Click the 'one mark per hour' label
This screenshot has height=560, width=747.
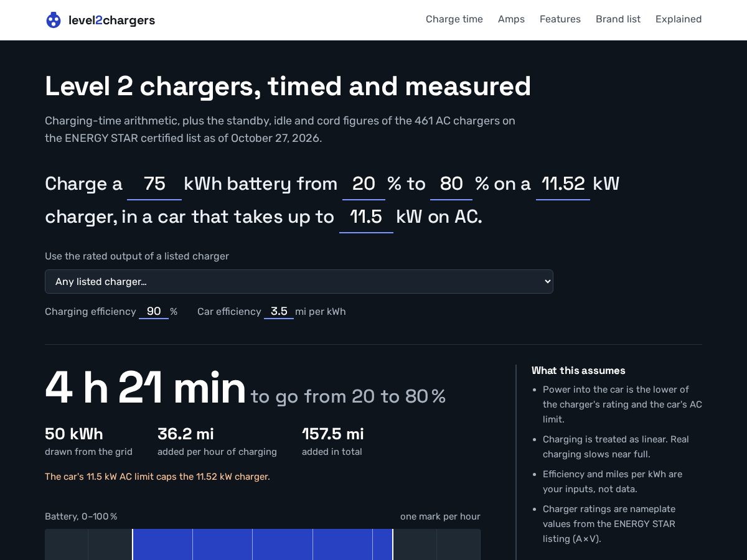coord(440,516)
